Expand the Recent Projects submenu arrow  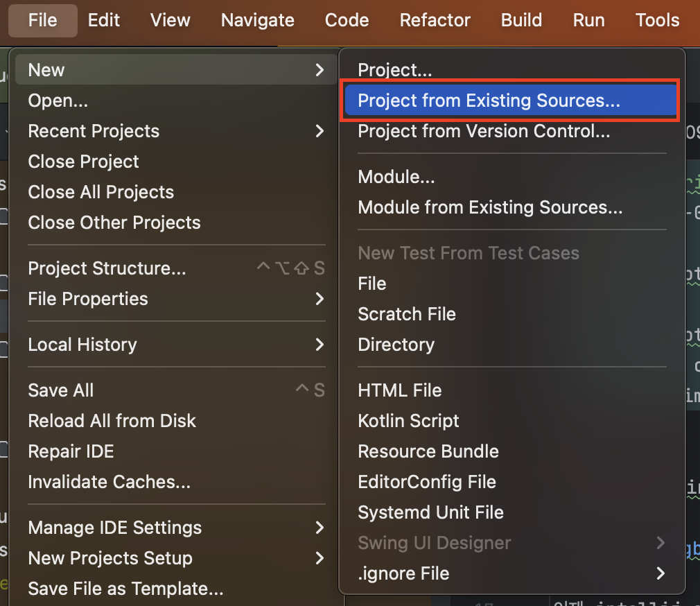pyautogui.click(x=319, y=131)
